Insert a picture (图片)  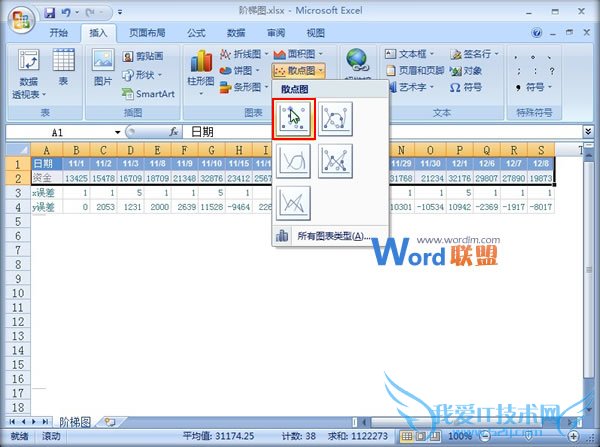coord(103,68)
